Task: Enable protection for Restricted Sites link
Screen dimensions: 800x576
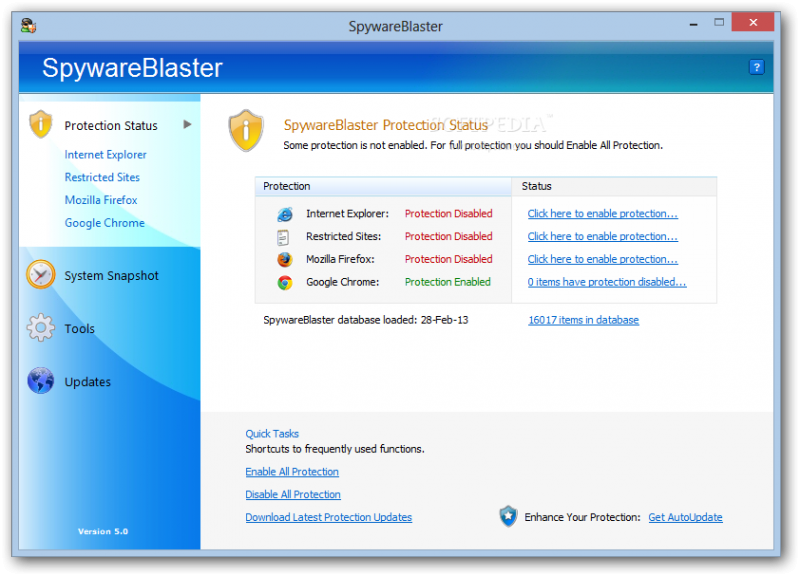Action: (x=603, y=236)
